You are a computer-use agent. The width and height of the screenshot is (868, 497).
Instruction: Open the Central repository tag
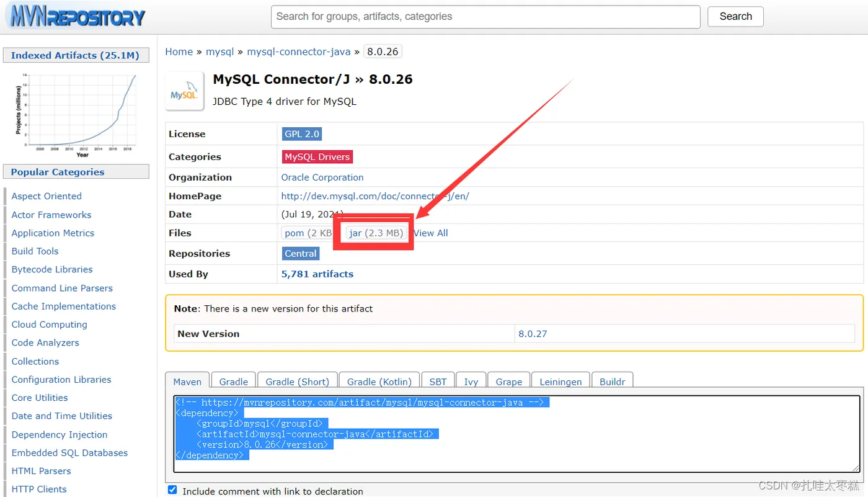tap(301, 253)
